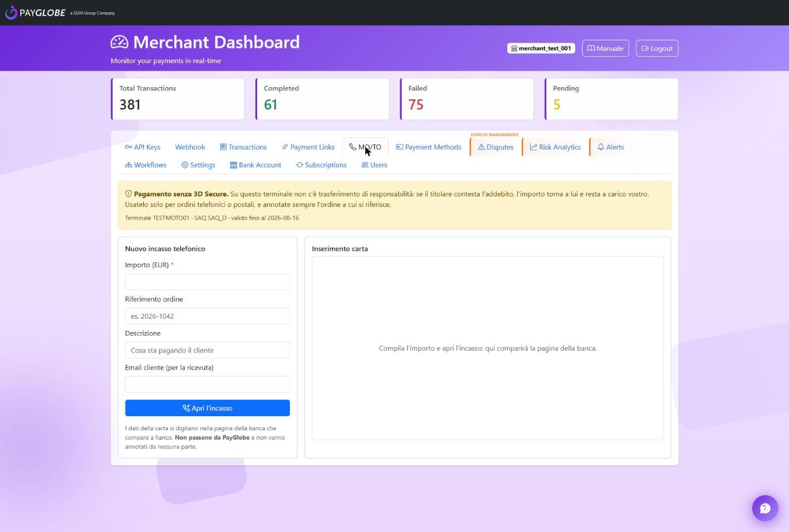This screenshot has width=789, height=532.
Task: Click the Pending count card
Action: (x=611, y=99)
